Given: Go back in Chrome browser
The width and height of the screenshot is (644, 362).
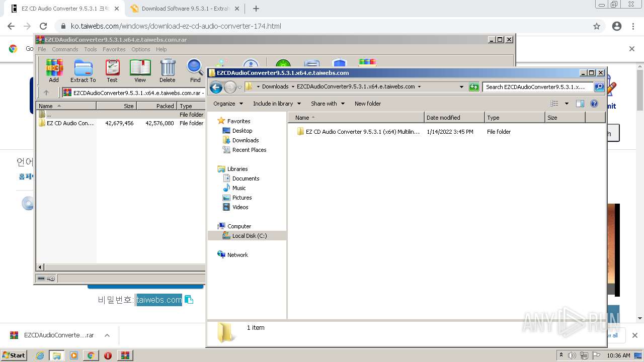Looking at the screenshot, I should [x=11, y=26].
